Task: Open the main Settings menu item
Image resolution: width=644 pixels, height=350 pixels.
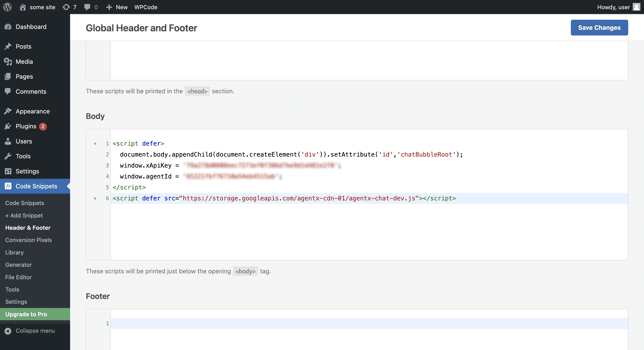Action: tap(35, 171)
